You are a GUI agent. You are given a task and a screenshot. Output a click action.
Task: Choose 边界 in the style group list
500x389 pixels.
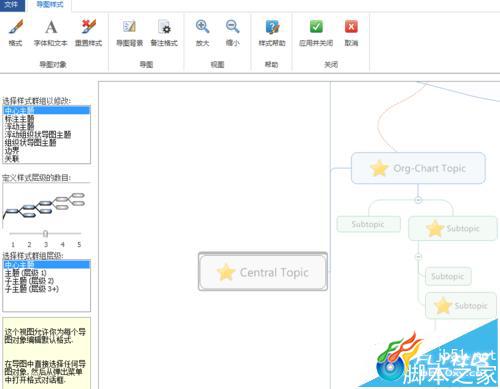pyautogui.click(x=12, y=151)
